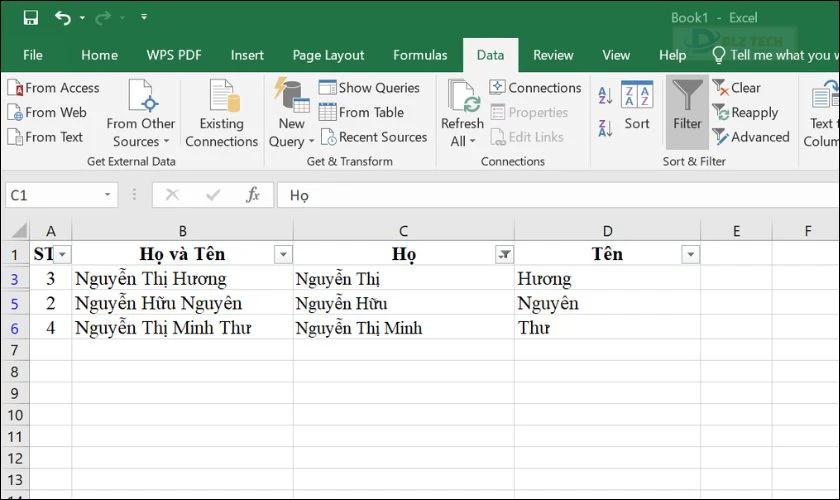Open filter dropdown for Họ và Tên column

[x=283, y=255]
